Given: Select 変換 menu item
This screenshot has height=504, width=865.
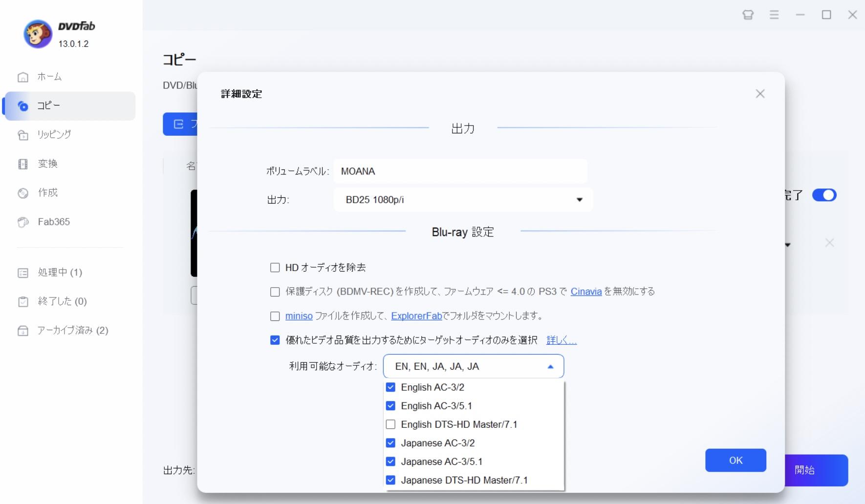Looking at the screenshot, I should [x=48, y=164].
